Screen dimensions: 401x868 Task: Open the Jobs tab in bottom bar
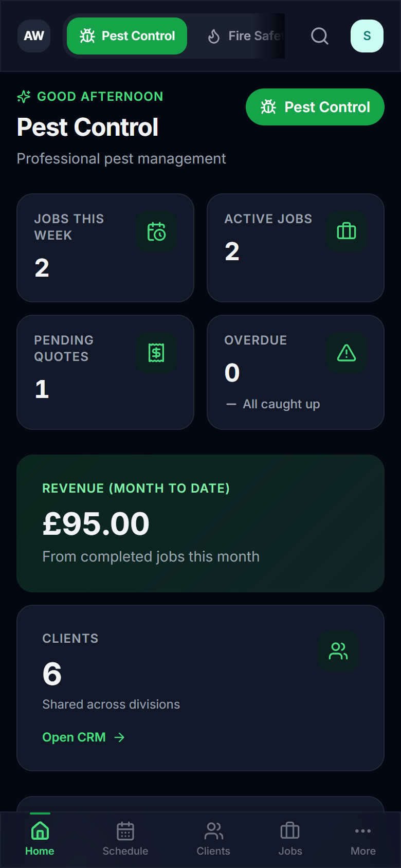(290, 839)
